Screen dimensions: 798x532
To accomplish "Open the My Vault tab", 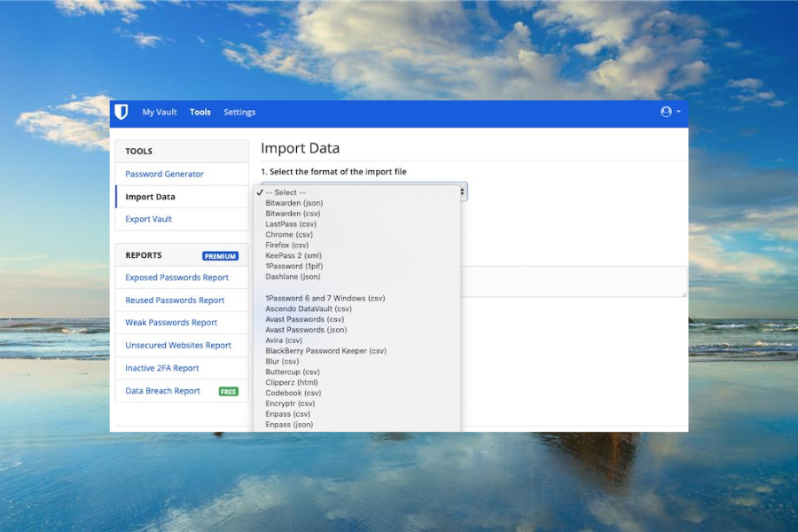I will [x=160, y=112].
